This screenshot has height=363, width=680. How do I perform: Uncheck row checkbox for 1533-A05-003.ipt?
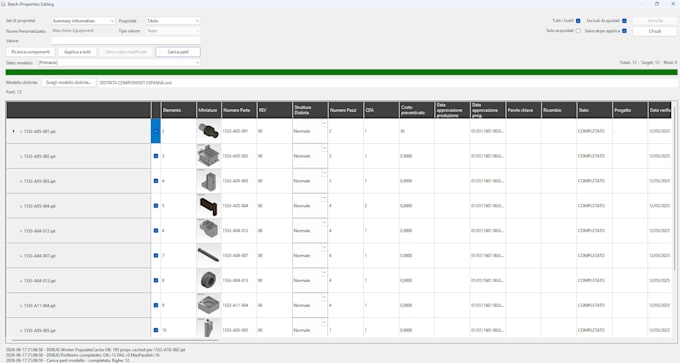pos(156,181)
